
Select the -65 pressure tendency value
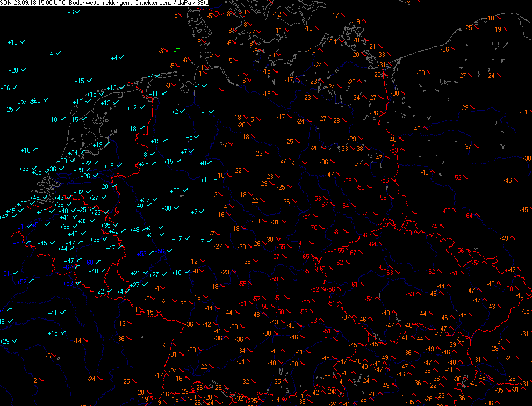(306, 257)
